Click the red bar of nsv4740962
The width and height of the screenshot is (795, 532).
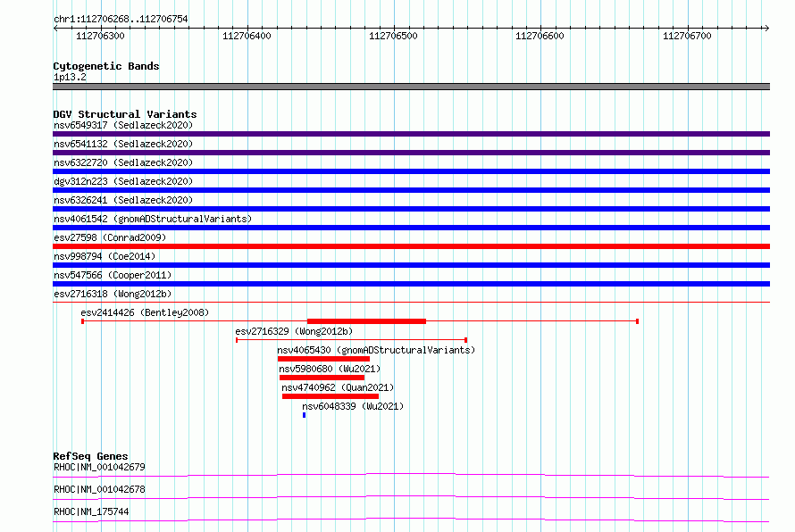[x=331, y=396]
